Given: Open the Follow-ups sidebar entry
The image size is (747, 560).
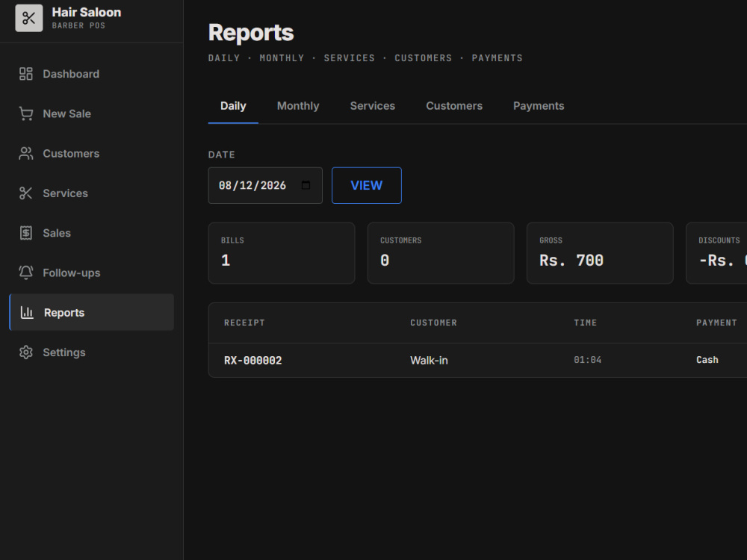Looking at the screenshot, I should [x=91, y=273].
